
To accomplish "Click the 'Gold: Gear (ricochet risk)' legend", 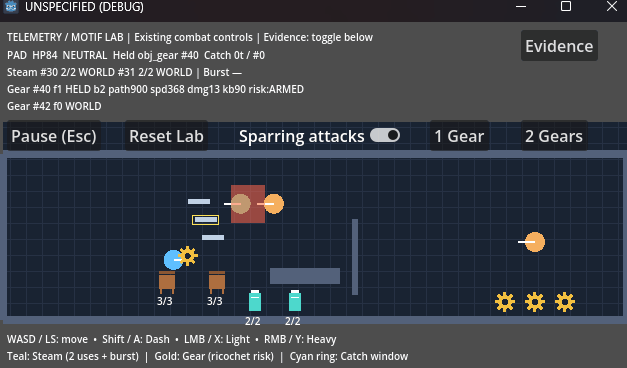I will 214,356.
